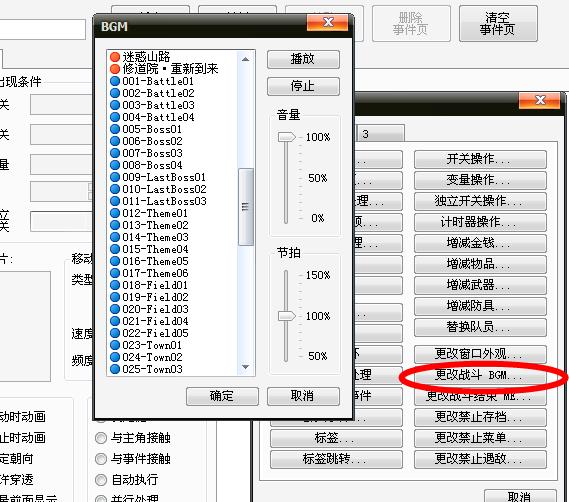Image resolution: width=569 pixels, height=502 pixels.
Task: Confirm BGM choice with 确定
Action: coord(222,396)
